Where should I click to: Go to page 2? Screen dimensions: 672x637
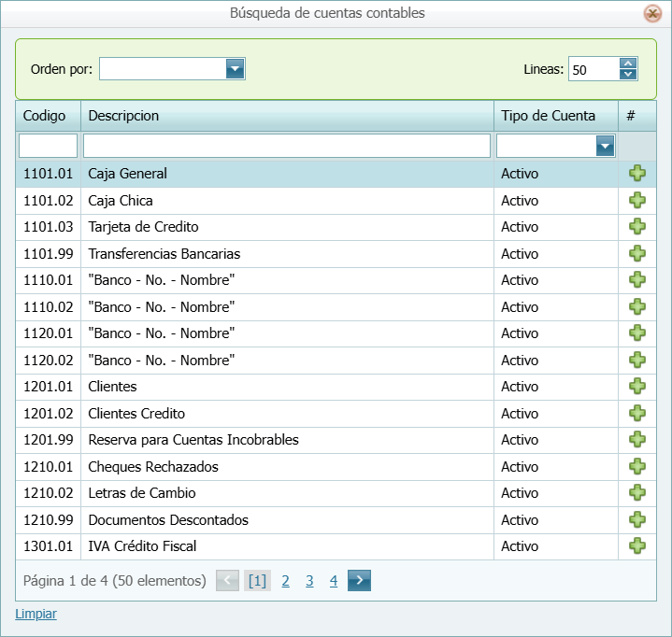[285, 581]
